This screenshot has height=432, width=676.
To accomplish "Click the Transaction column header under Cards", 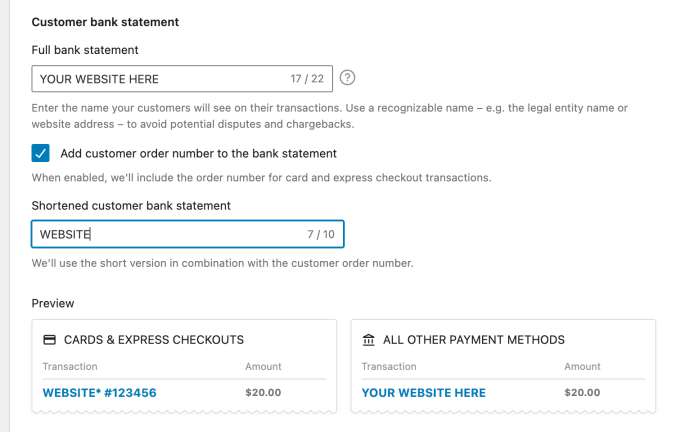I will pos(70,366).
